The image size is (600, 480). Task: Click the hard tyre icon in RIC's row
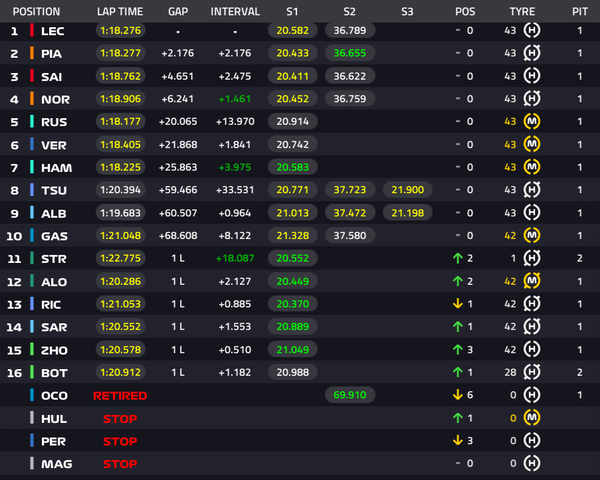[x=532, y=304]
